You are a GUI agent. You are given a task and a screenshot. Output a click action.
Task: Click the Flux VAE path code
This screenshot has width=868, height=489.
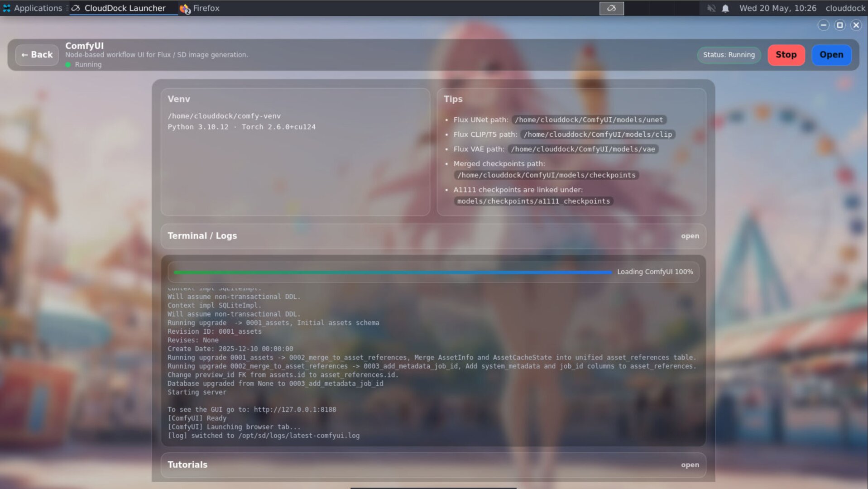coord(583,149)
